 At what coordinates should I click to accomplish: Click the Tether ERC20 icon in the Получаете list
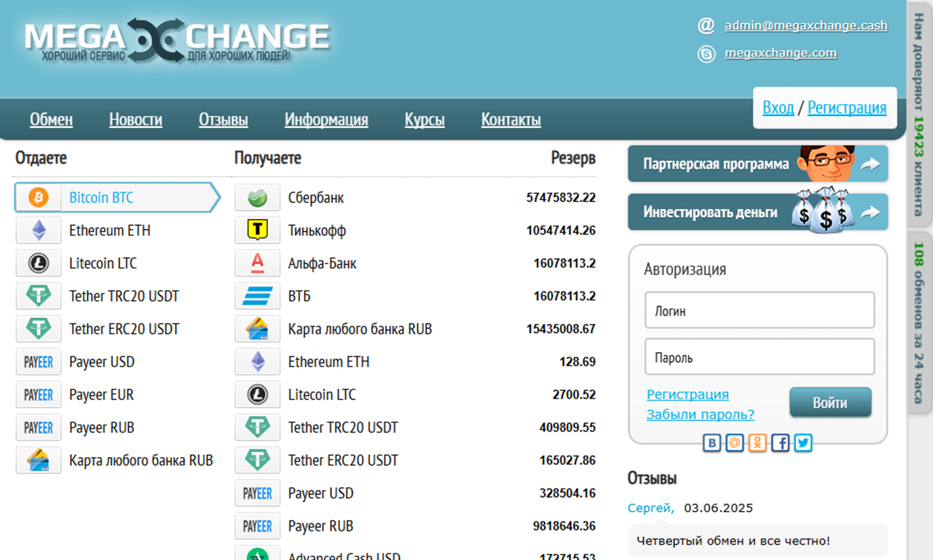257,460
